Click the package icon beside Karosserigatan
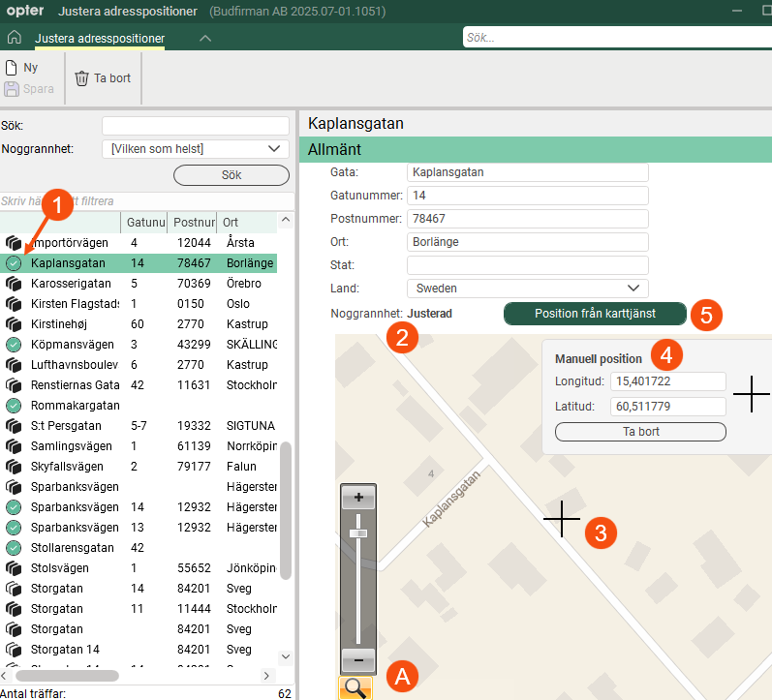Screen dimensions: 772x700 14,284
